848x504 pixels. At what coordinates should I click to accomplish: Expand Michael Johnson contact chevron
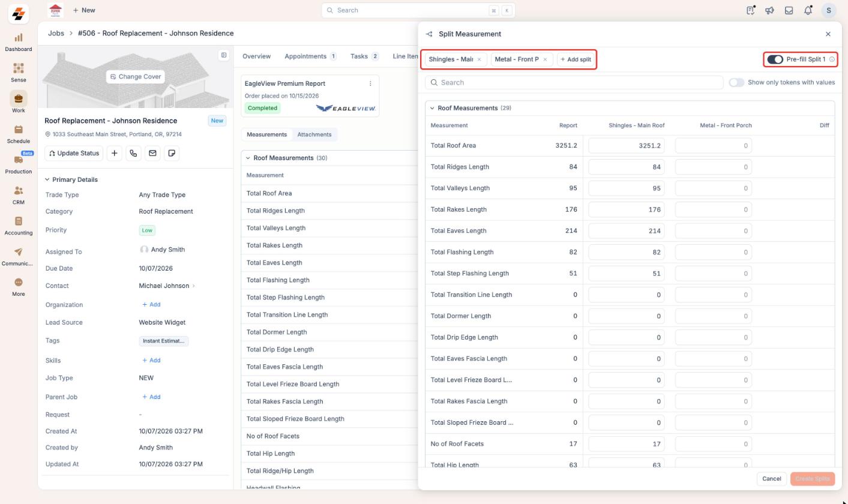193,286
